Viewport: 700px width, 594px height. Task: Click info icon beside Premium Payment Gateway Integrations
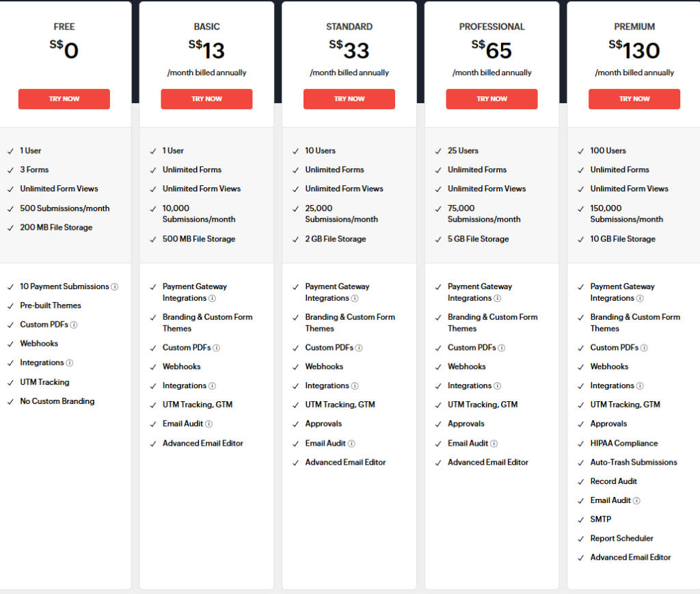(640, 298)
